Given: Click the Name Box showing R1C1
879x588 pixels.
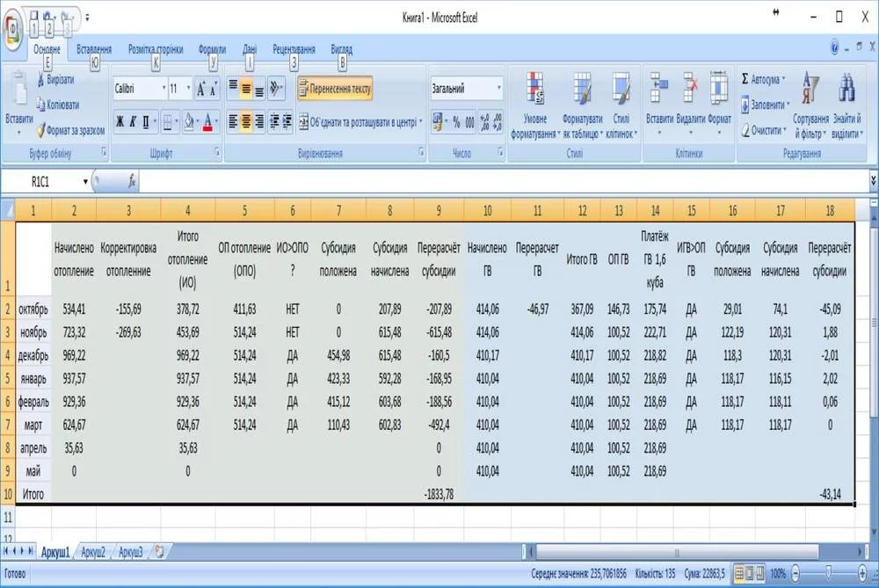Looking at the screenshot, I should [x=40, y=182].
